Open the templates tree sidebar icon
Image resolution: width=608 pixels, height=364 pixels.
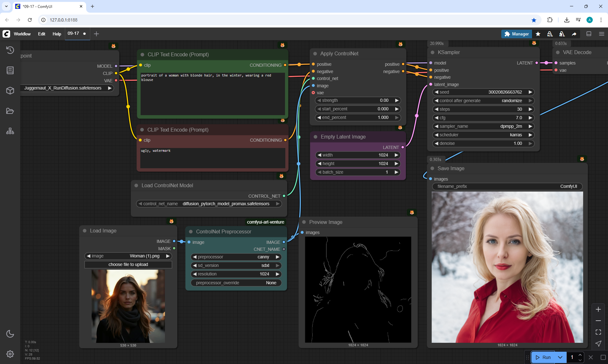pos(10,131)
